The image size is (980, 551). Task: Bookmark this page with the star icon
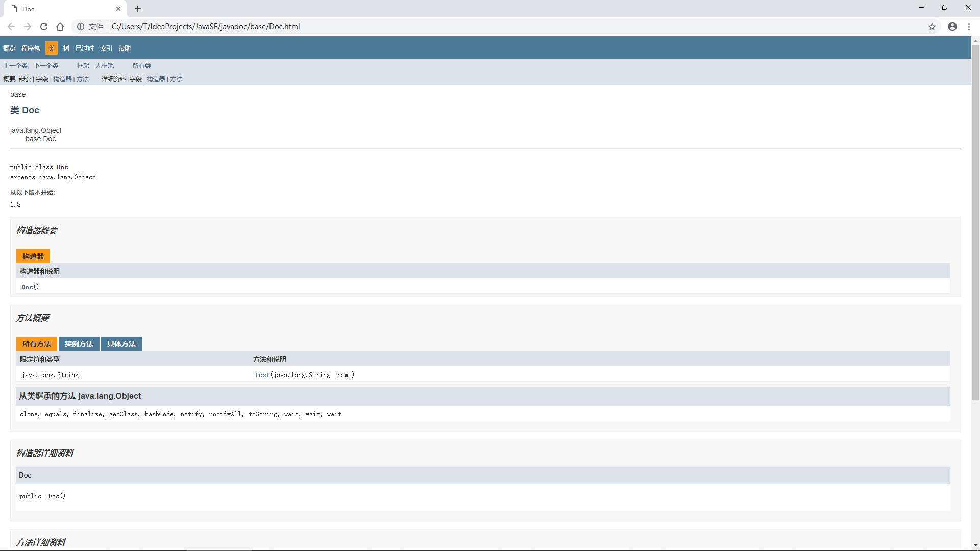(x=932, y=27)
